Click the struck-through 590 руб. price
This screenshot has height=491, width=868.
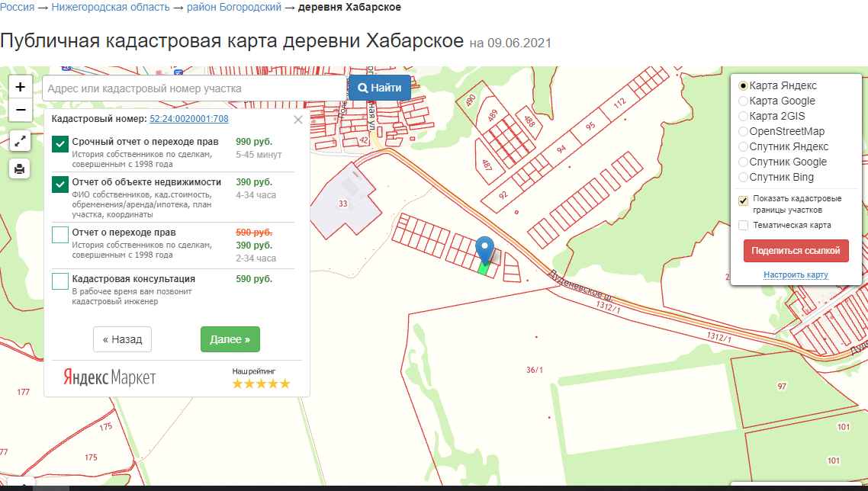click(x=254, y=233)
